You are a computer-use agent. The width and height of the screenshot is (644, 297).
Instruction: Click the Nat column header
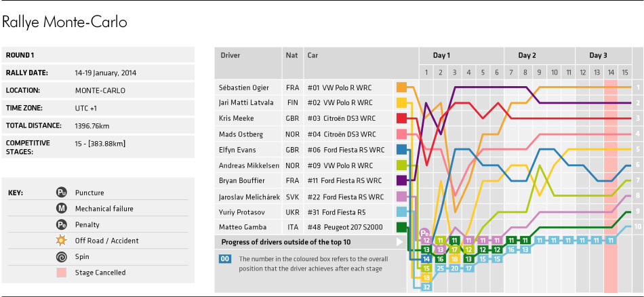pos(291,55)
